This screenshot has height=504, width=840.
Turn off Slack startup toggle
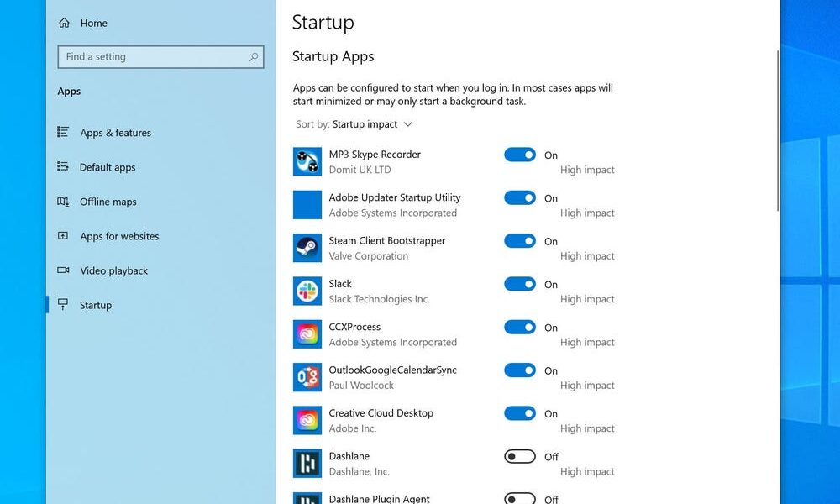click(x=520, y=284)
